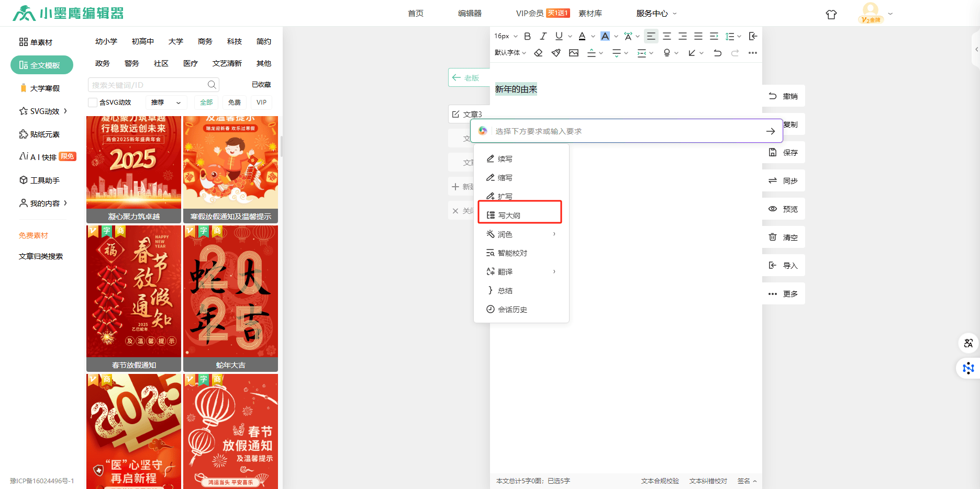Click the font color A swatch

(582, 36)
